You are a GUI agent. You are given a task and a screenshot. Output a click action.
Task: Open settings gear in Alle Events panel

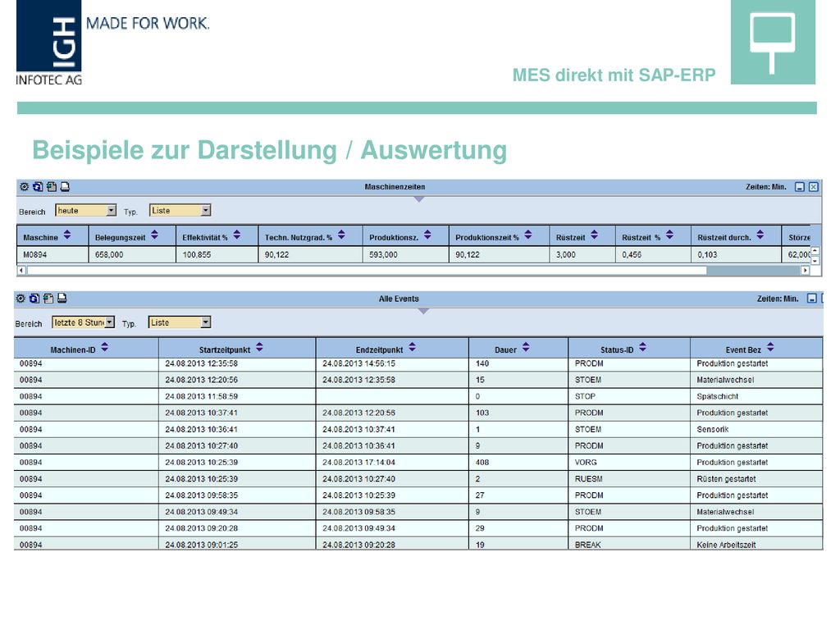pos(21,299)
